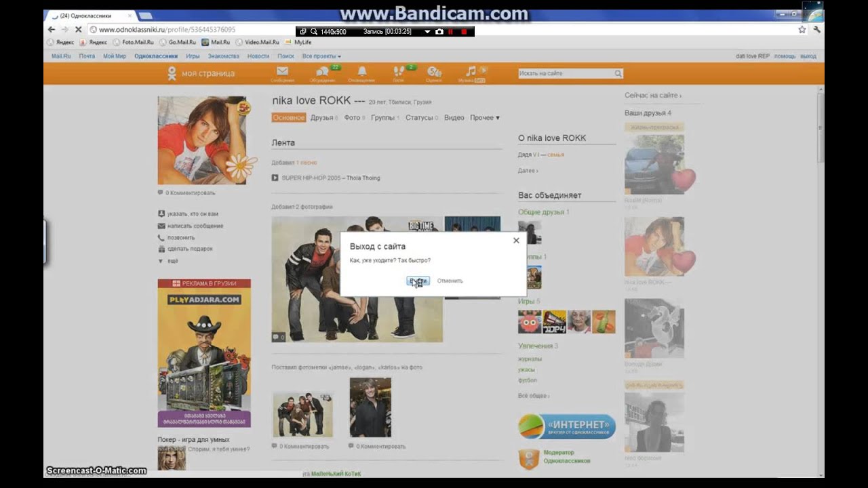The height and width of the screenshot is (488, 868).
Task: Click Отменить in logout dialog
Action: (450, 281)
